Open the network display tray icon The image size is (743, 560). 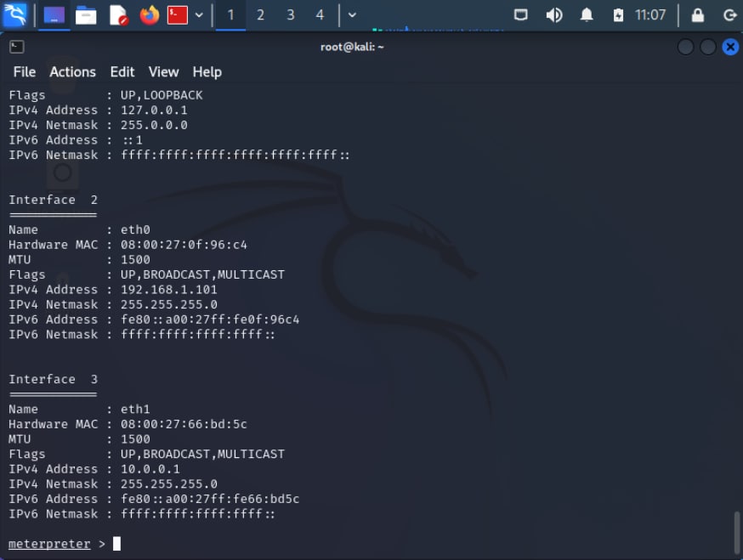pyautogui.click(x=521, y=15)
